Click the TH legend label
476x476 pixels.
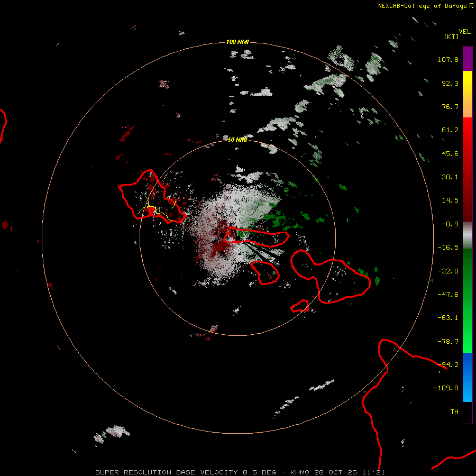(454, 412)
